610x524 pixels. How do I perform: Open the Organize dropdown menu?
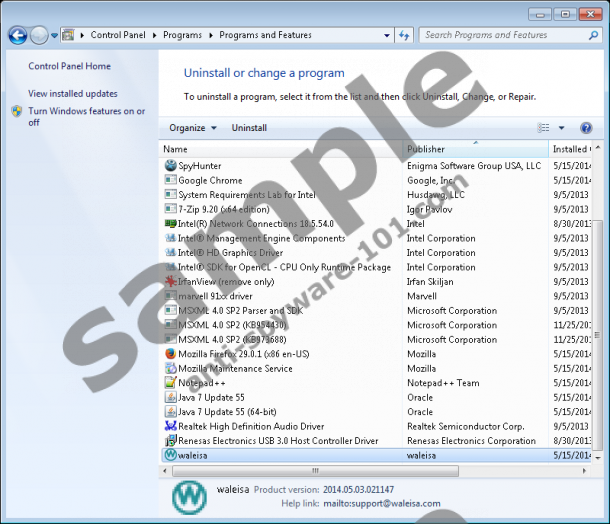pyautogui.click(x=193, y=128)
